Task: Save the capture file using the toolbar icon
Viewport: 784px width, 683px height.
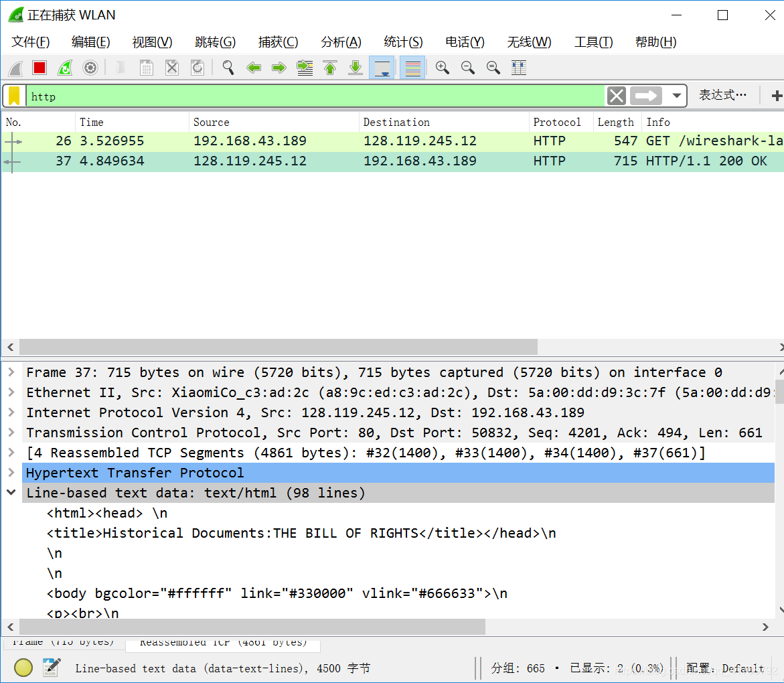Action: [x=146, y=68]
